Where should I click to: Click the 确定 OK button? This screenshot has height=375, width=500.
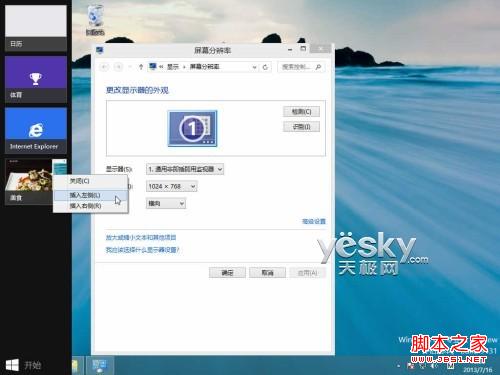point(227,273)
